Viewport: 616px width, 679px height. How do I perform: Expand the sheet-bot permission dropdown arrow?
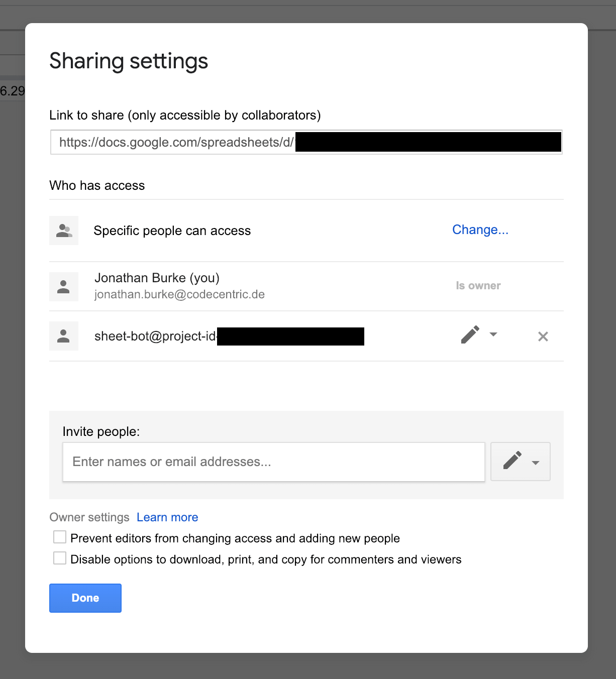pyautogui.click(x=493, y=334)
